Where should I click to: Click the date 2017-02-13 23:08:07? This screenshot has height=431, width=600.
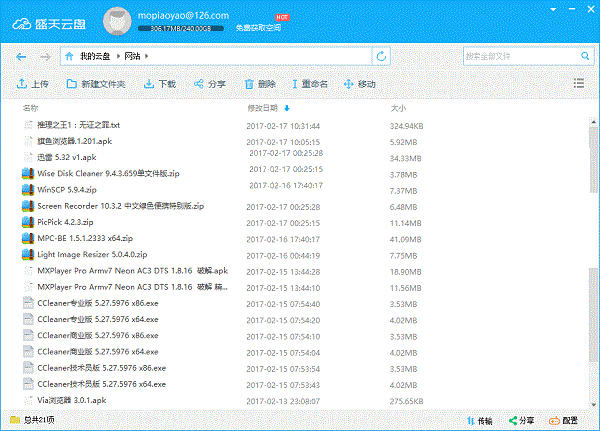[x=283, y=401]
